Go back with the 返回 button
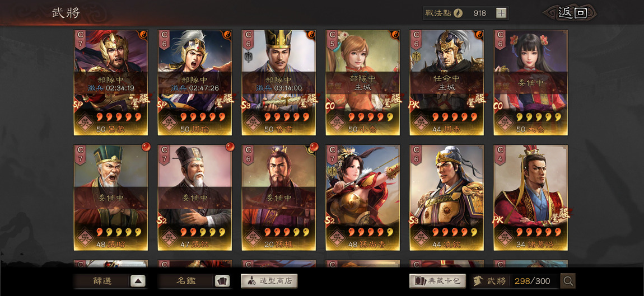Screen dimensions: 644x296 [x=572, y=13]
